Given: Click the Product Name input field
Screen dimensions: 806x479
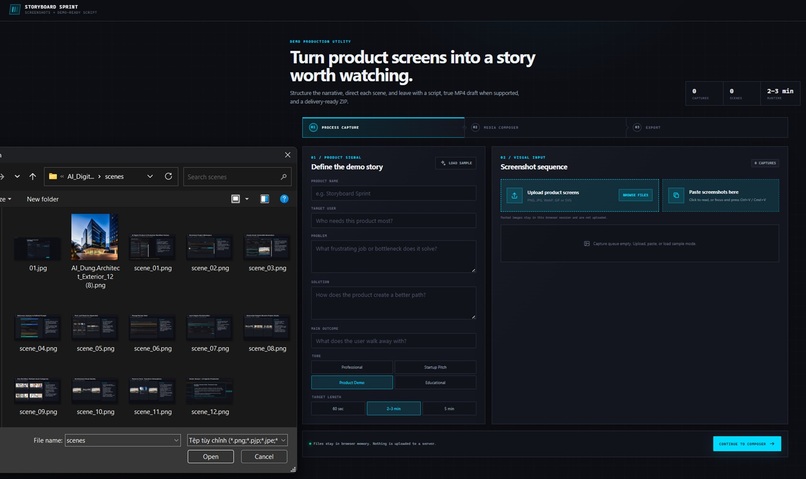Looking at the screenshot, I should [393, 193].
